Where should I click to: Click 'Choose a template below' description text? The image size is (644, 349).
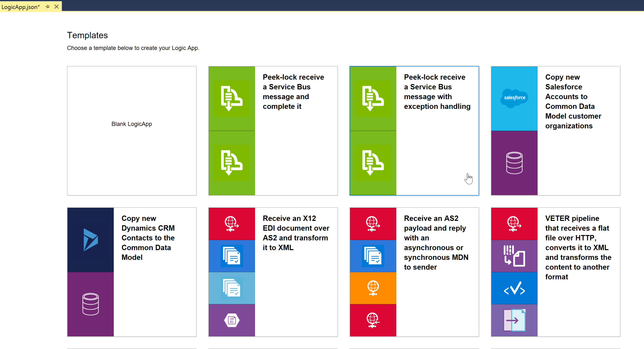(133, 48)
